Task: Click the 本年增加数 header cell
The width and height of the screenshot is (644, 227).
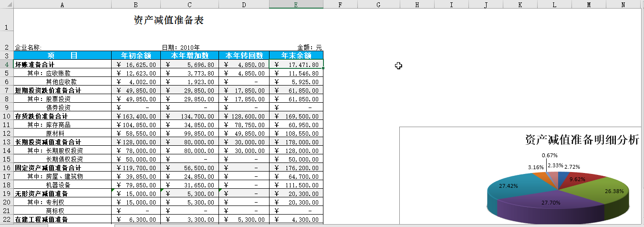Action: click(x=189, y=55)
